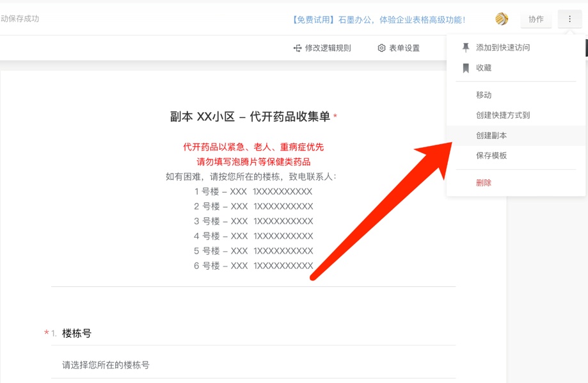The image size is (588, 383).
Task: Toggle the three-dot more options button
Action: pos(569,19)
